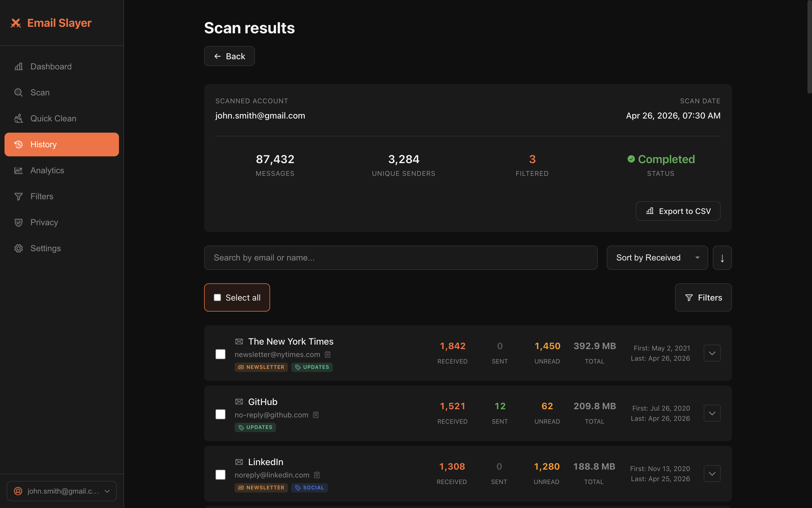Open the Dashboard menu item

62,67
